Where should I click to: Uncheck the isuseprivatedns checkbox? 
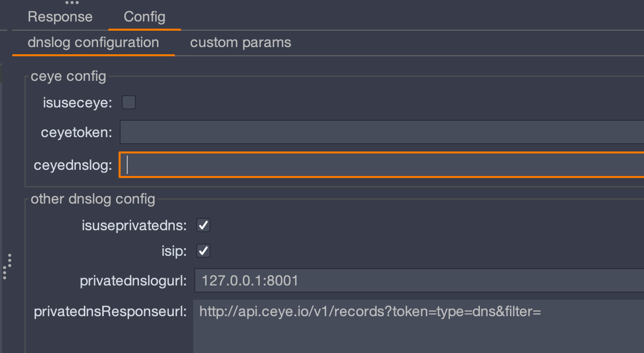tap(203, 225)
